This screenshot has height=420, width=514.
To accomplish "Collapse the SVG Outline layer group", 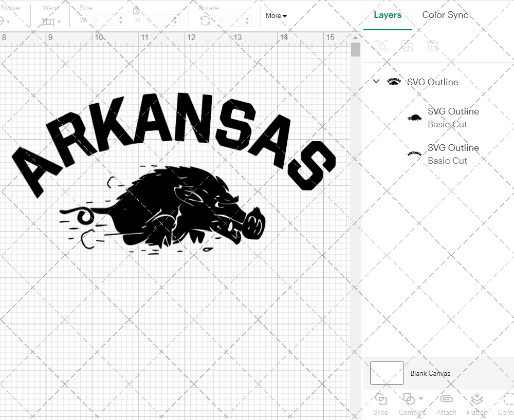I will click(376, 81).
